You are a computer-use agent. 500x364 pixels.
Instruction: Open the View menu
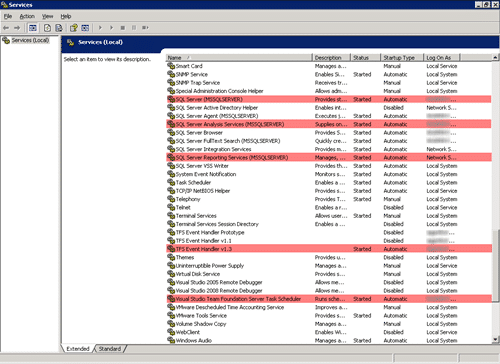[x=47, y=16]
